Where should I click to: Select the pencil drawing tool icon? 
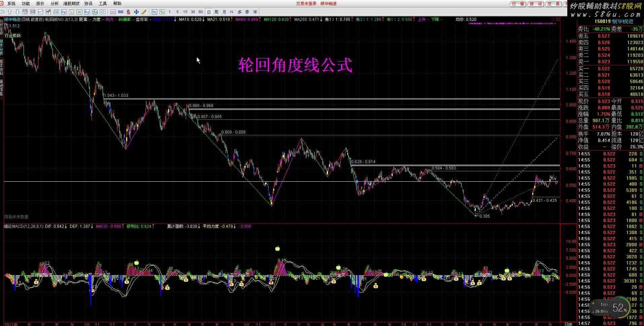pyautogui.click(x=144, y=12)
